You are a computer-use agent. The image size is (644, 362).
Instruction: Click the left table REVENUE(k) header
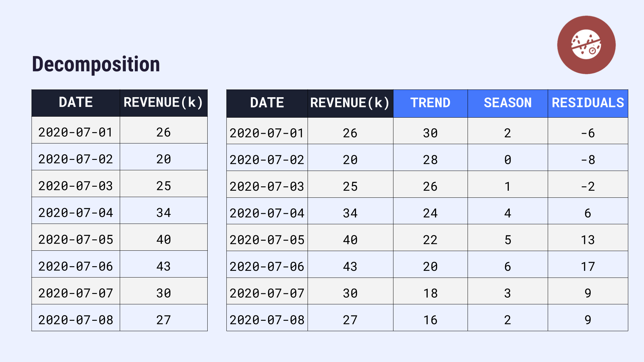coord(163,103)
